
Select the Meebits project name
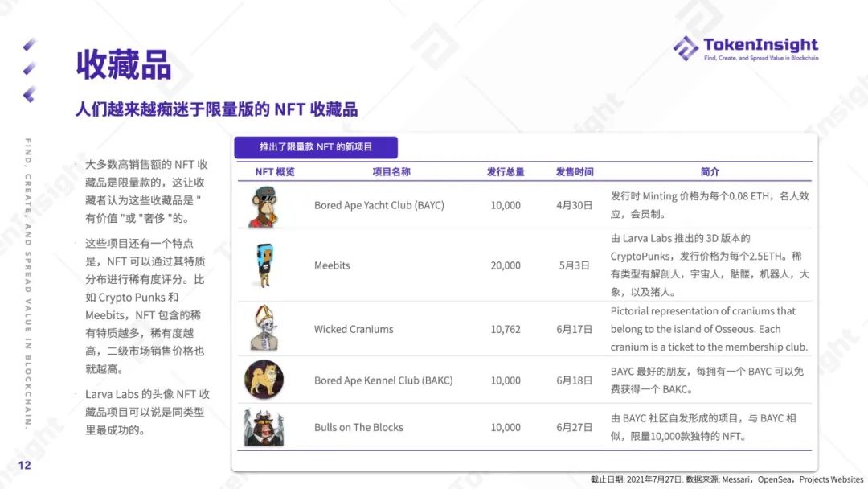click(332, 265)
